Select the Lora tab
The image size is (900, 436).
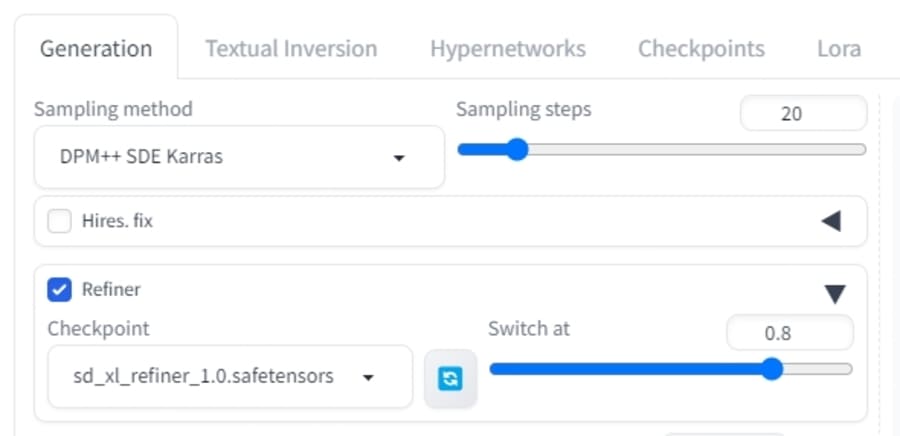pyautogui.click(x=839, y=49)
